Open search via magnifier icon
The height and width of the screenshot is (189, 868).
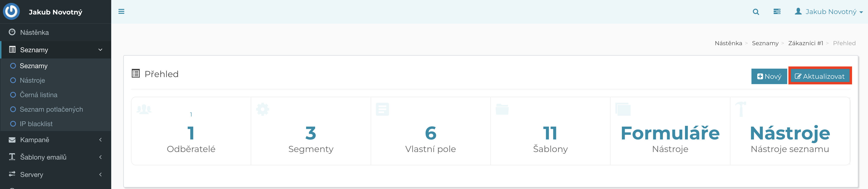[x=756, y=12]
